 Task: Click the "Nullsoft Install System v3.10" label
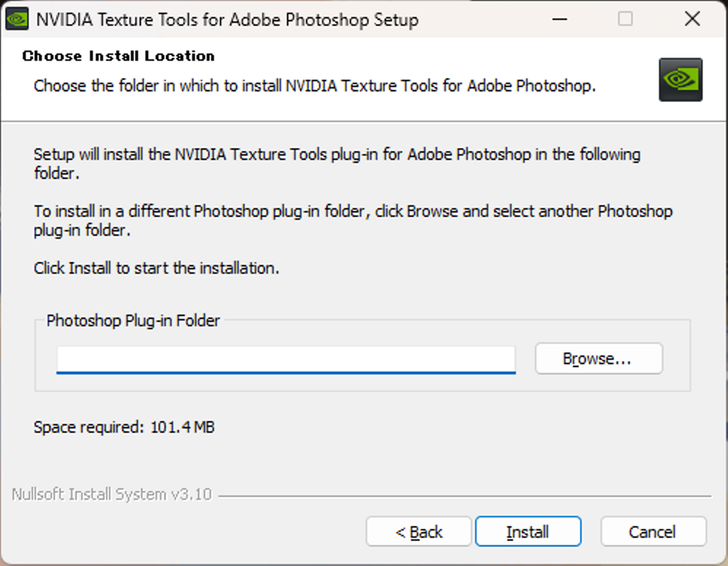click(x=112, y=494)
